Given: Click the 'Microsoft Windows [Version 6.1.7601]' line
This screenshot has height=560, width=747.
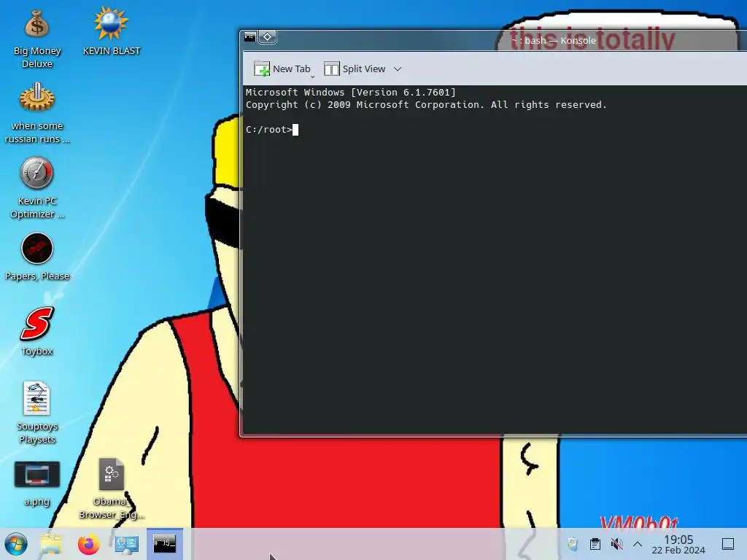Looking at the screenshot, I should pyautogui.click(x=351, y=93).
